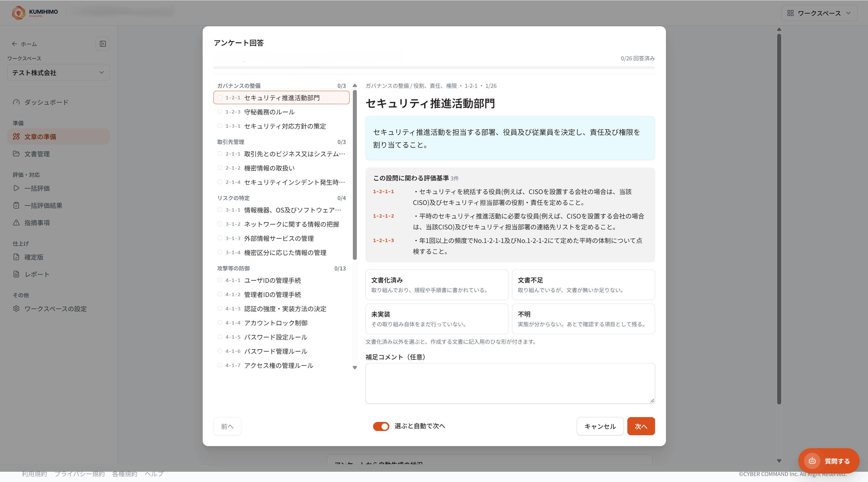This screenshot has width=868, height=482.
Task: Select 文章の準備 icon in sidebar
Action: (16, 137)
